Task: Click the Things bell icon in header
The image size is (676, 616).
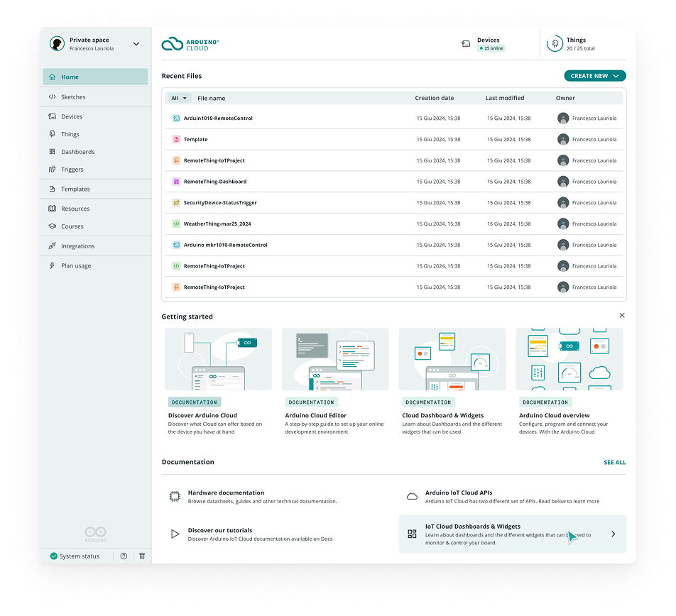Action: [x=555, y=43]
